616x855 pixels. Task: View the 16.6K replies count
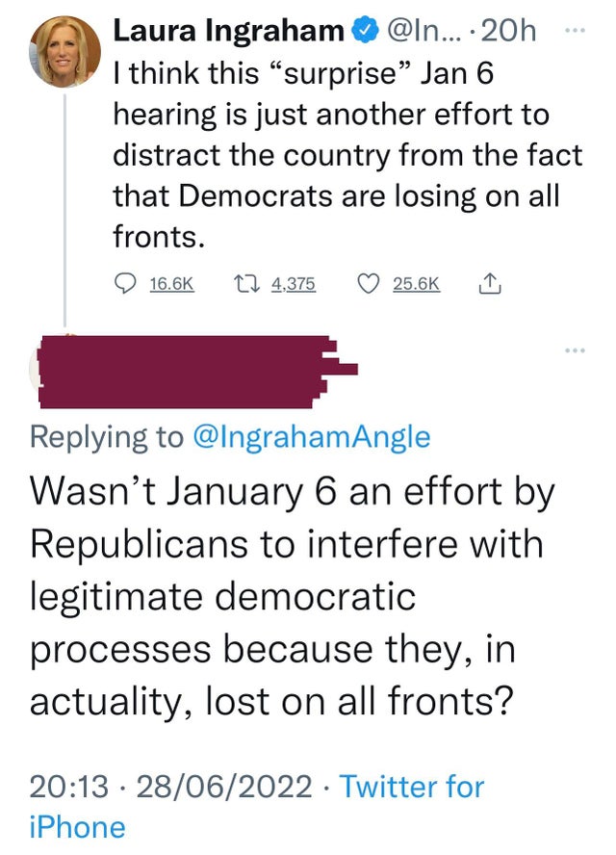point(171,284)
